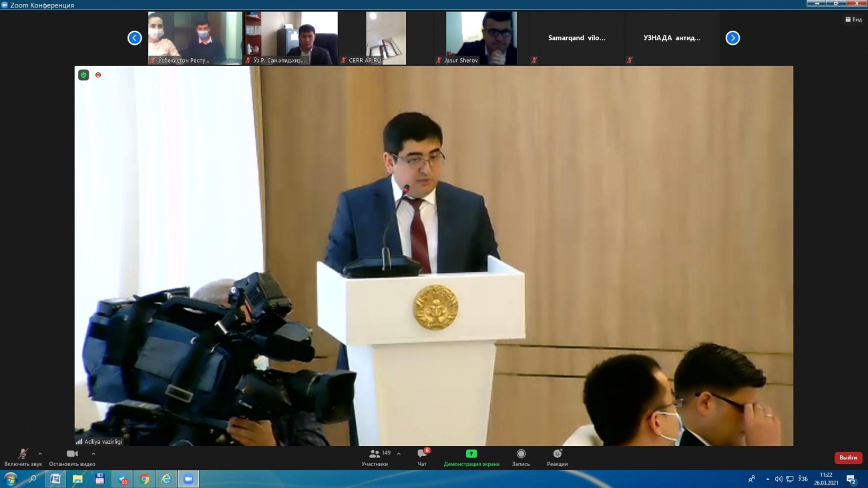The image size is (868, 488).
Task: Select Jasur Sherov video thumbnail
Action: click(481, 38)
